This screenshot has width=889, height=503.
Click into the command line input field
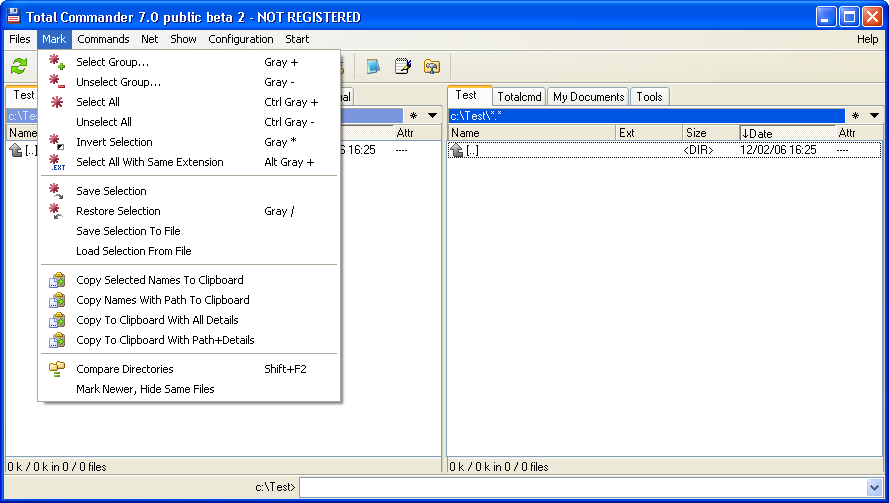click(583, 487)
